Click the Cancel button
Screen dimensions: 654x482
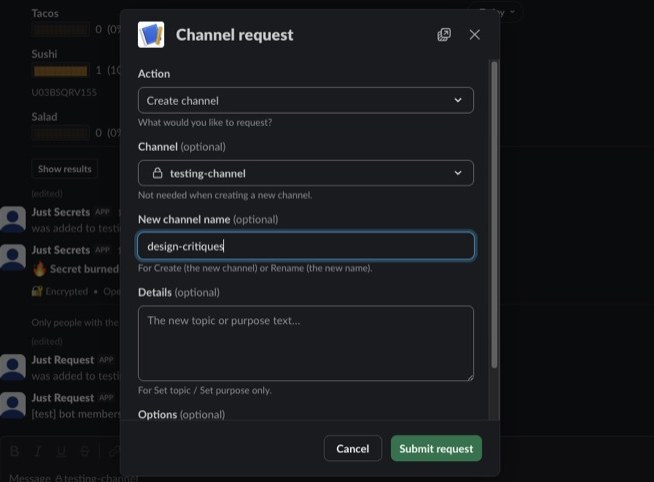coord(352,449)
